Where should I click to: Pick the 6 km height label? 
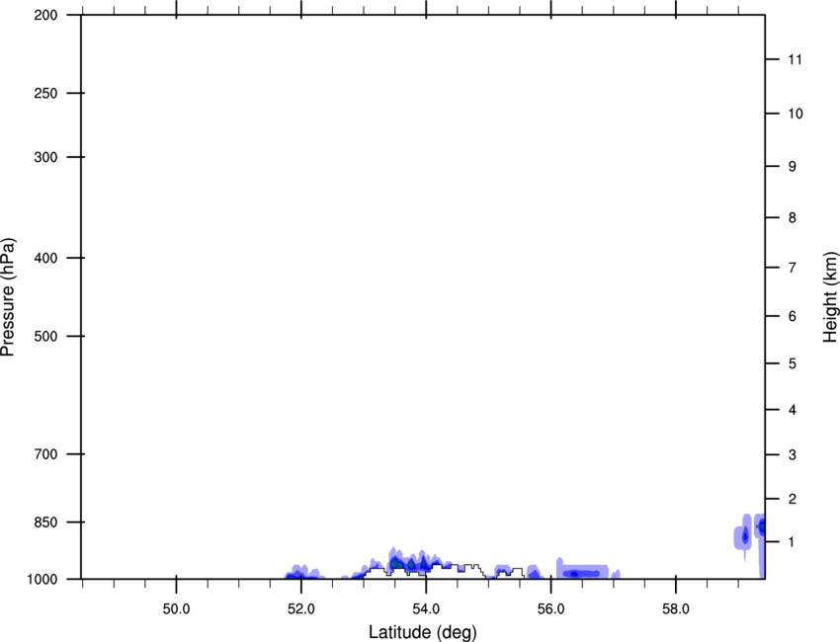(x=793, y=316)
